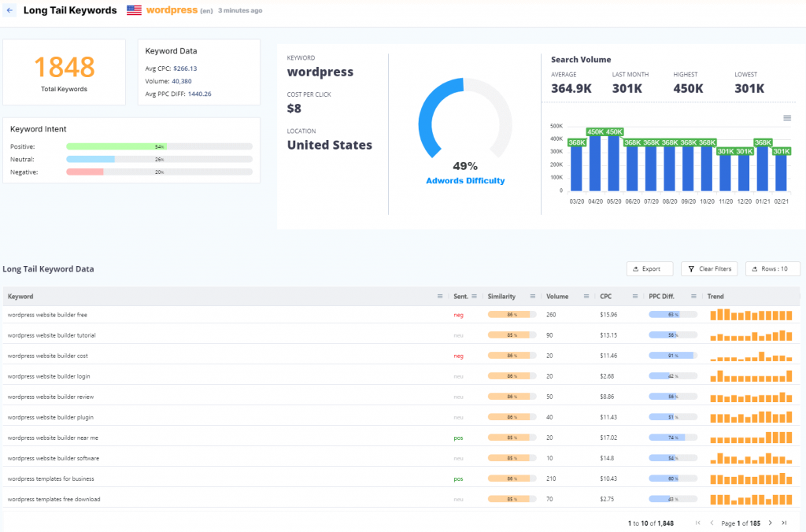Viewport: 806px width, 532px height.
Task: Open Sent. column filter menu
Action: click(x=475, y=297)
